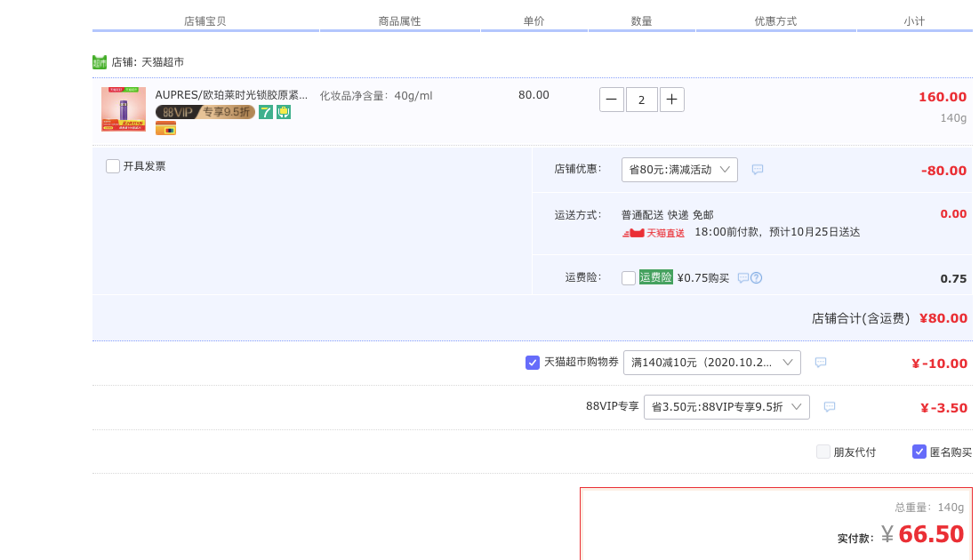Click the Tmall Supermarket green shop icon
The height and width of the screenshot is (560, 979).
tap(100, 62)
